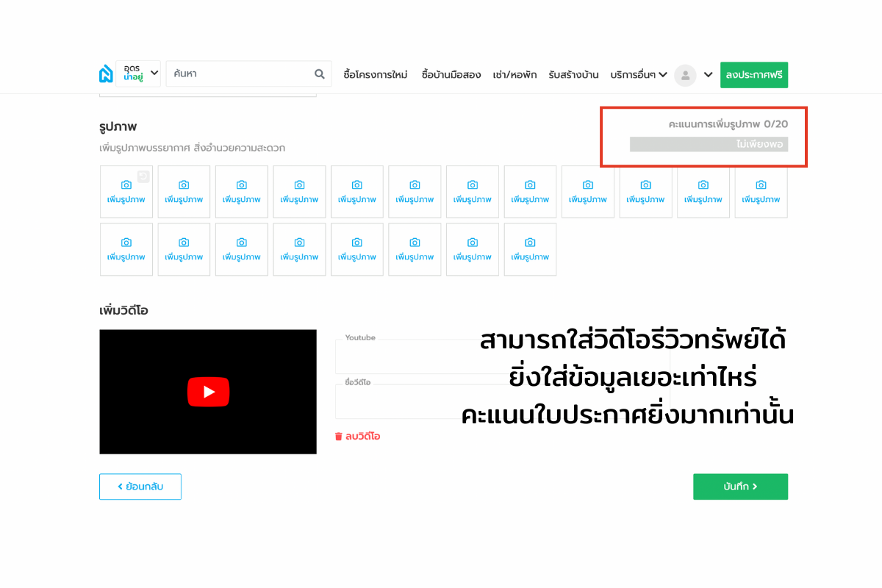
Task: Click the เพิ่มวิดีโอ section heading
Action: [124, 310]
